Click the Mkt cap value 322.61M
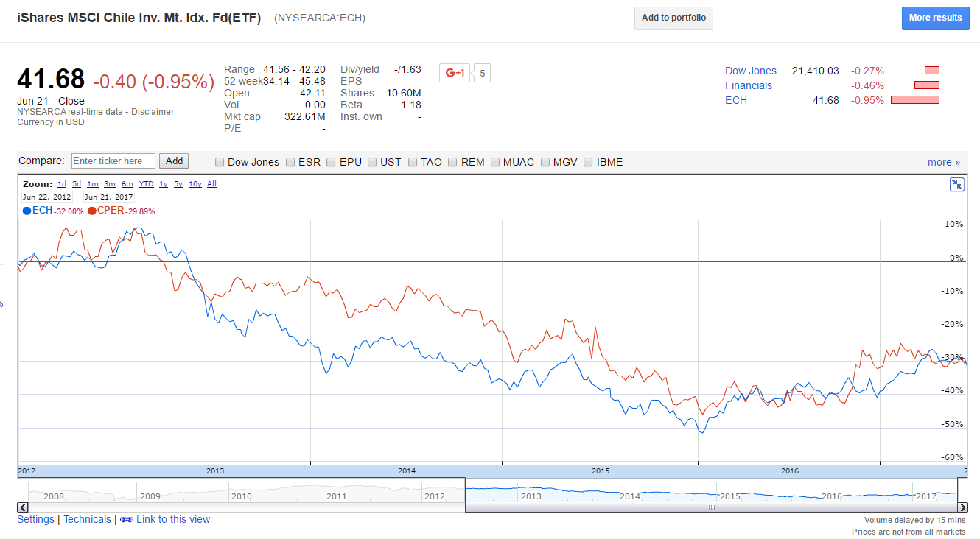Viewport: 980px width, 539px height. click(305, 116)
